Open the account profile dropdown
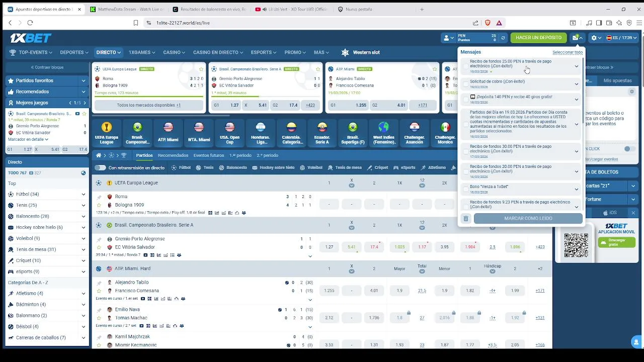This screenshot has height=362, width=644. [x=448, y=38]
